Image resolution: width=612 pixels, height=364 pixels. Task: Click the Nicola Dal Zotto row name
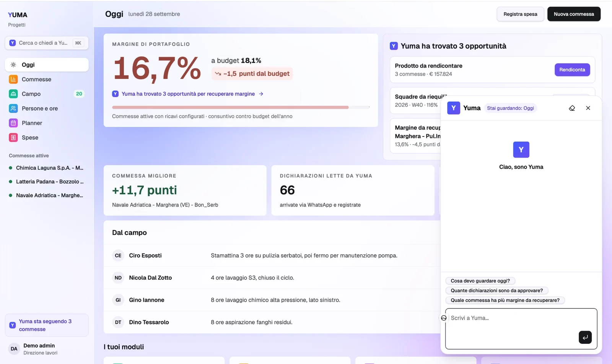pos(150,278)
